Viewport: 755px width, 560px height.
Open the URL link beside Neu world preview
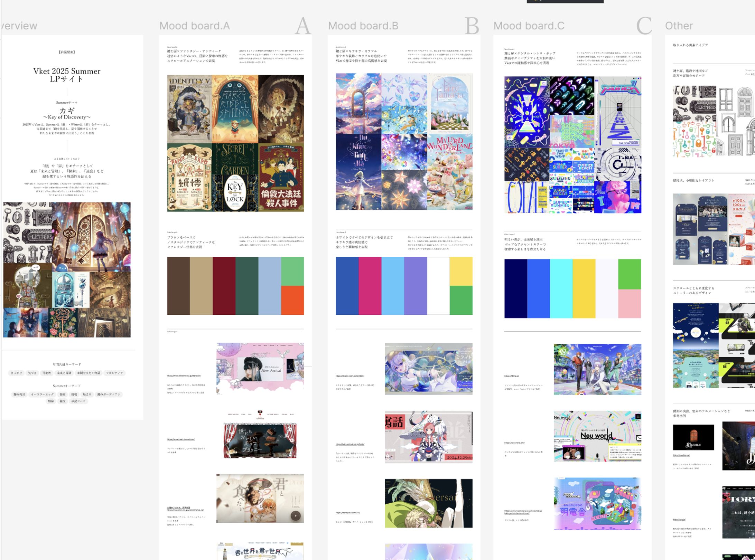(x=514, y=443)
